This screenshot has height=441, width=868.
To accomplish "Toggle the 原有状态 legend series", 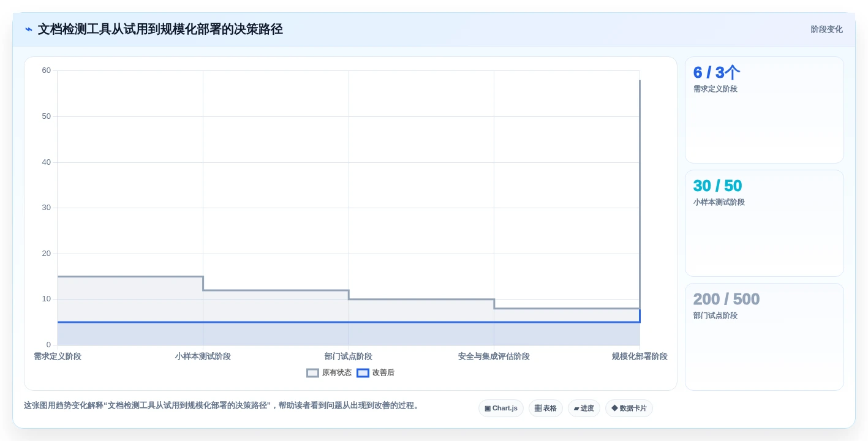I will (x=329, y=372).
